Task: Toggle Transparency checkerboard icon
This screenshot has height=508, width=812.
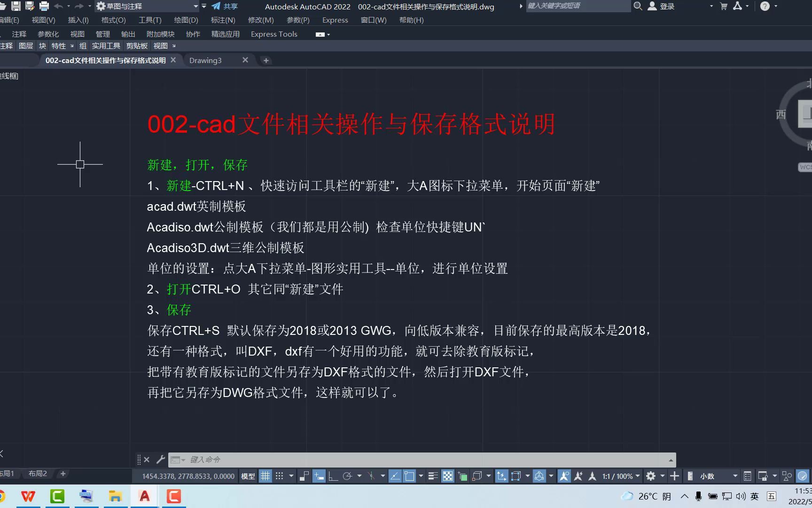Action: pos(448,476)
